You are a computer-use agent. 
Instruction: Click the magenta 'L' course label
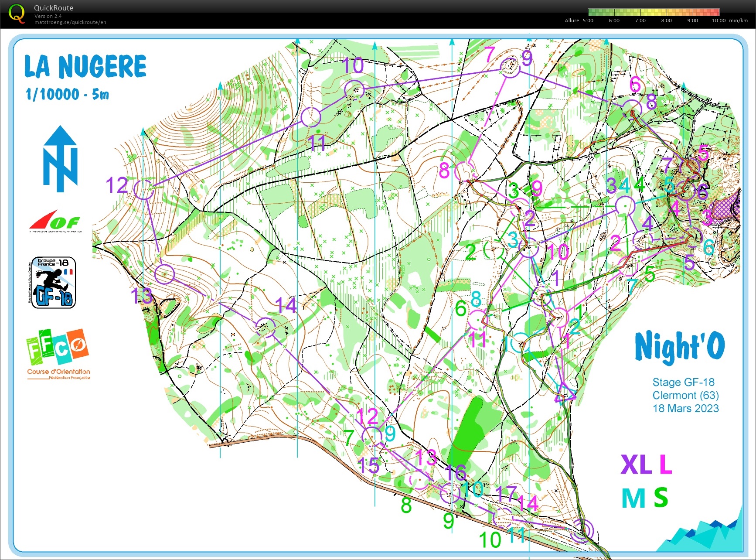[x=666, y=464]
